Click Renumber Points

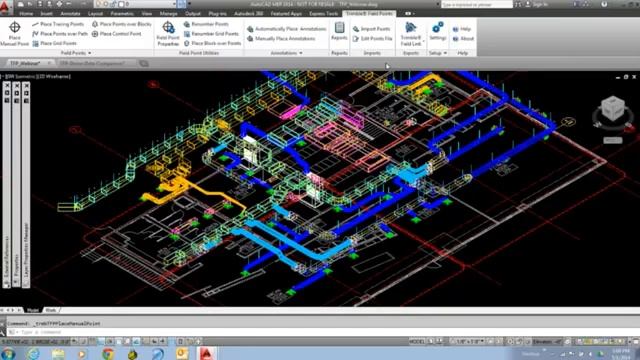tap(206, 24)
